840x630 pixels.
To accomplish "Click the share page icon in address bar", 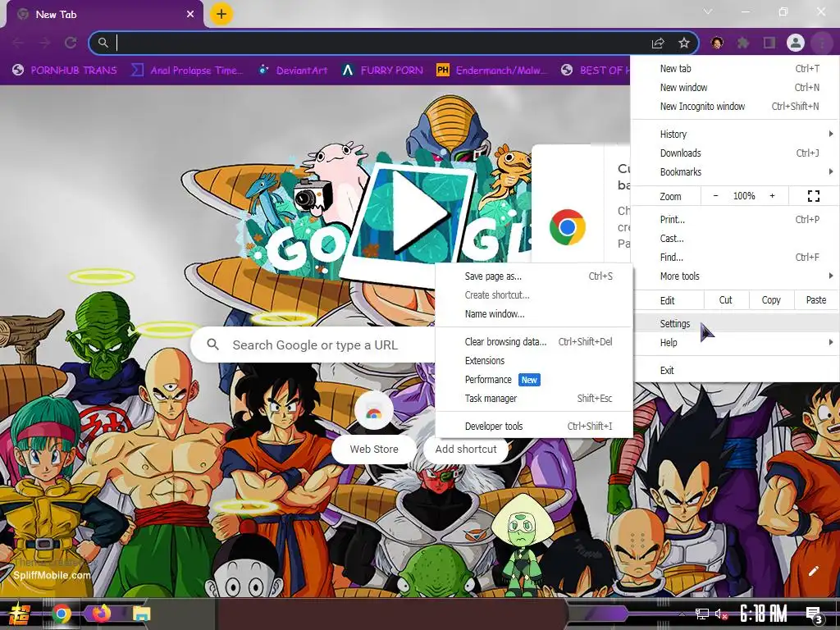I will [658, 43].
